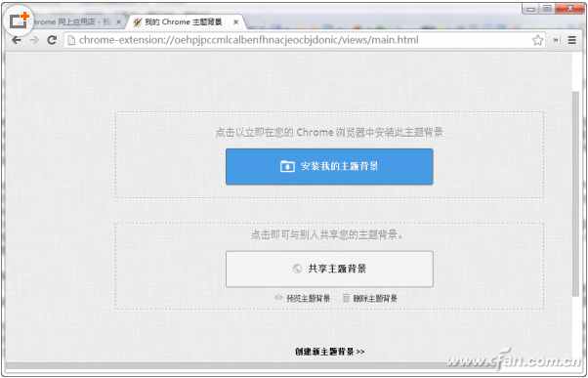Click the forward navigation arrow
Screen dimensions: 588x378
[x=34, y=40]
